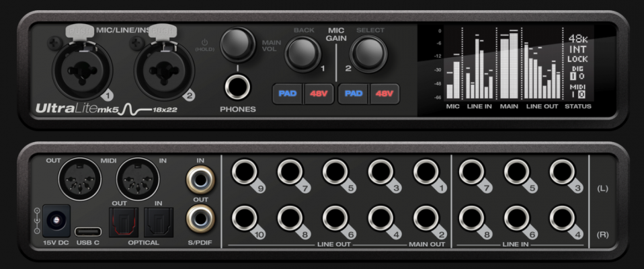
Task: Click the USB C port
Action: pyautogui.click(x=88, y=231)
